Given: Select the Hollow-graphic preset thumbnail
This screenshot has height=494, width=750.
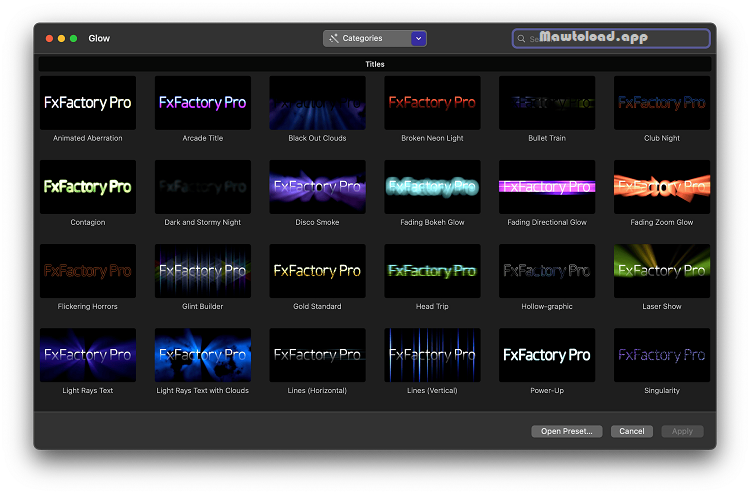Looking at the screenshot, I should click(x=547, y=271).
